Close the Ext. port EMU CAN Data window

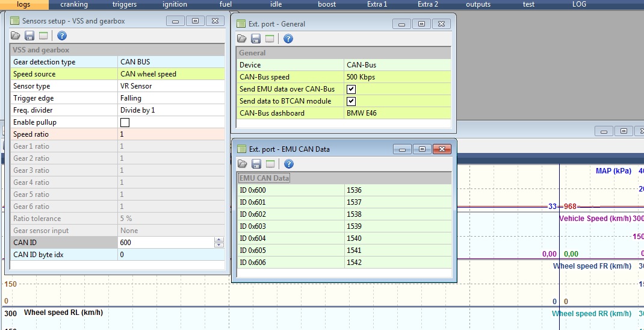coord(442,149)
